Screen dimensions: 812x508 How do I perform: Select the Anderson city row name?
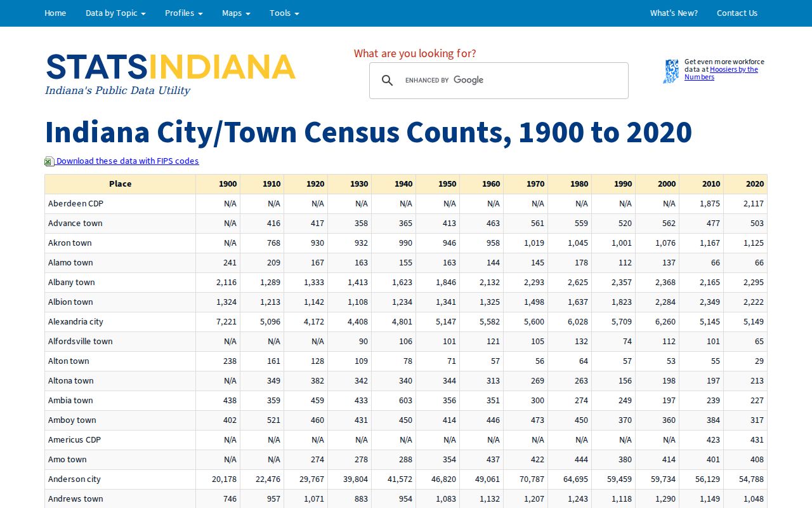(74, 479)
